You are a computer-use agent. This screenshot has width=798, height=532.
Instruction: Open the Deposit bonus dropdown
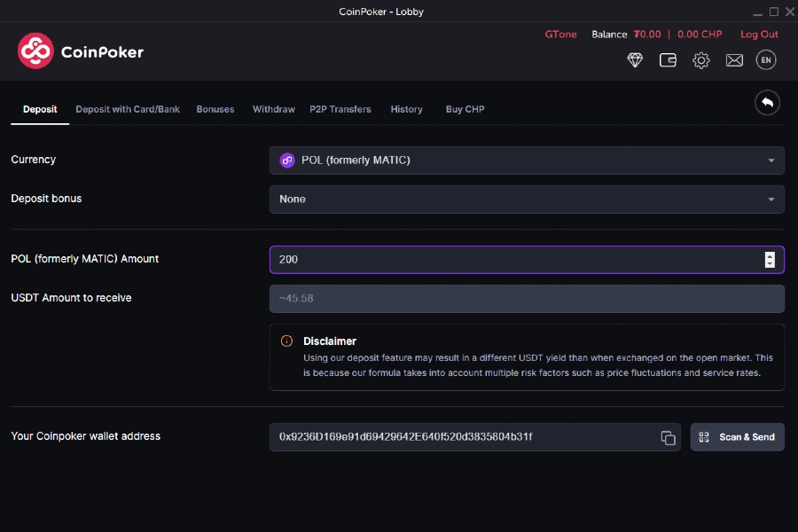click(527, 199)
